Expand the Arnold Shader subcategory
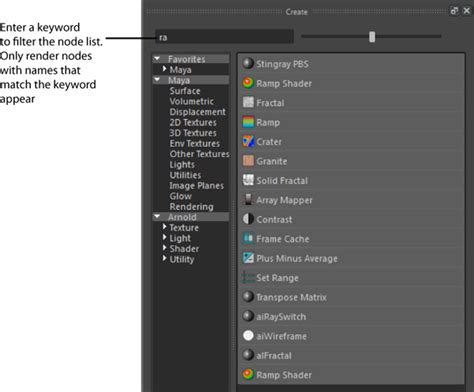Screen dimensions: 474x392 coord(164,248)
